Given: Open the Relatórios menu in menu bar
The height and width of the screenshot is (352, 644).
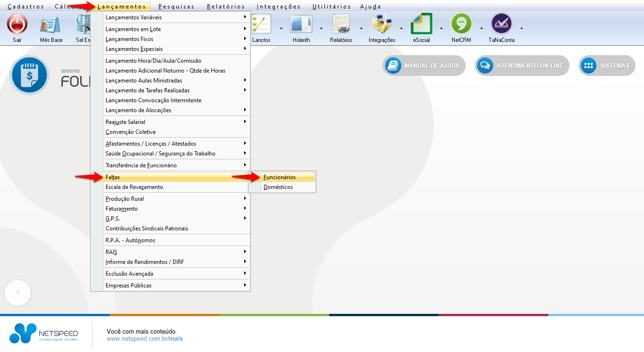Looking at the screenshot, I should [x=226, y=7].
